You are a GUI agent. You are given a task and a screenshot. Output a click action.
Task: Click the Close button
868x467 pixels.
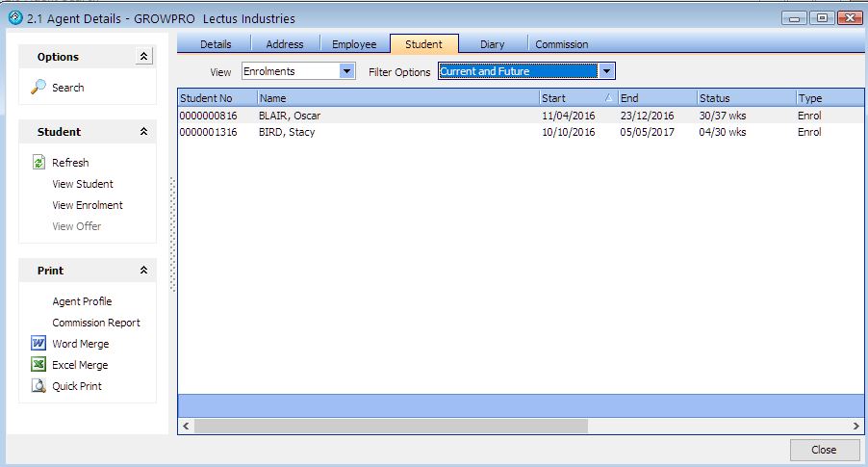(x=823, y=450)
